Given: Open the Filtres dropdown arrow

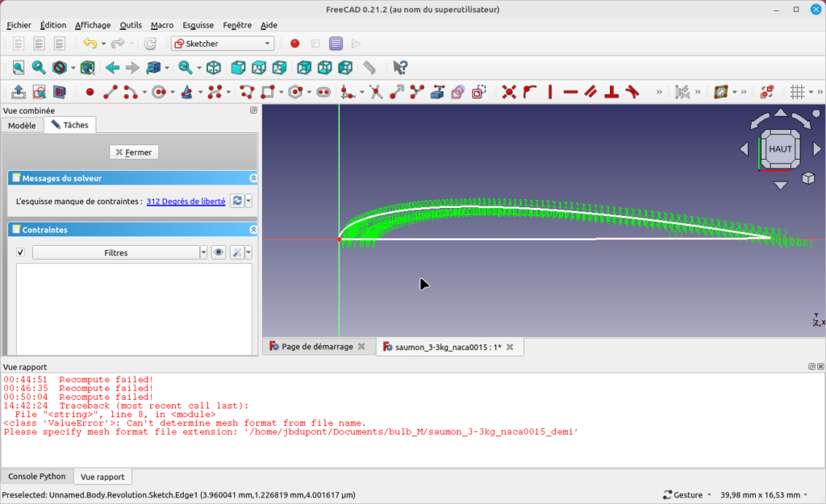Looking at the screenshot, I should click(203, 252).
